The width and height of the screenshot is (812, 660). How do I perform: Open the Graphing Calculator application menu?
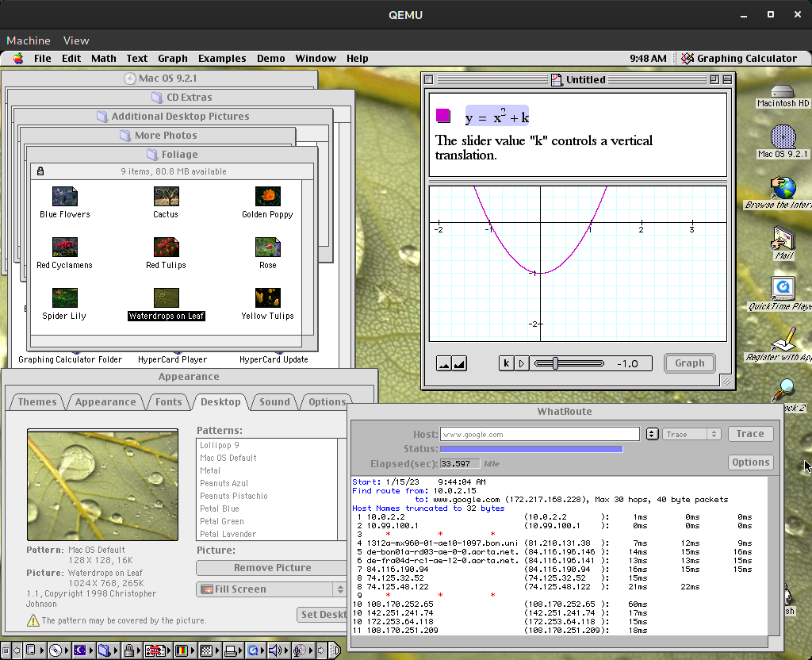coord(738,59)
